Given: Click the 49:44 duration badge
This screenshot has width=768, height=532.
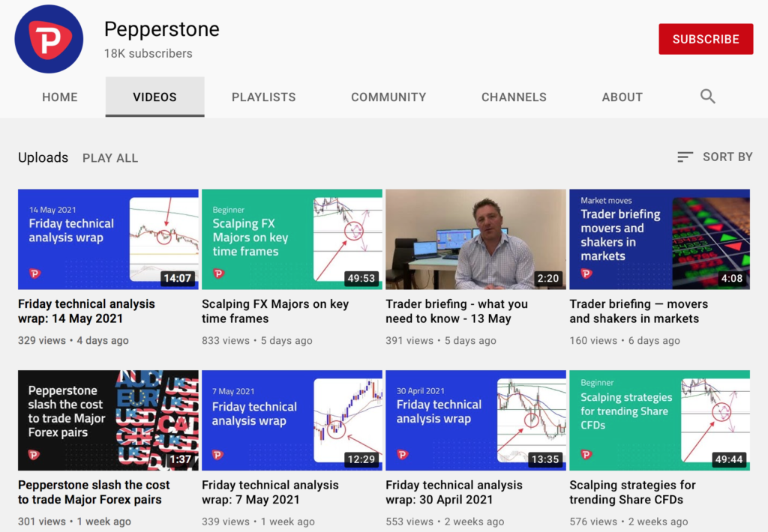Looking at the screenshot, I should 729,459.
